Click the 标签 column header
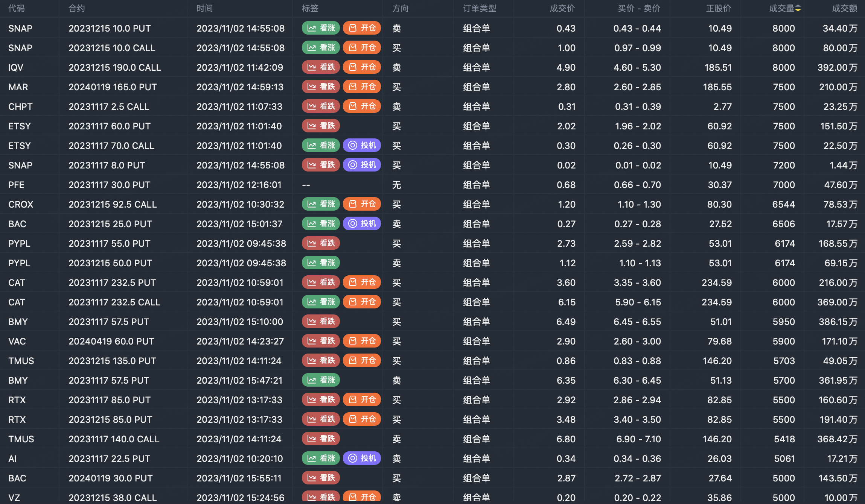This screenshot has height=504, width=865. (310, 9)
